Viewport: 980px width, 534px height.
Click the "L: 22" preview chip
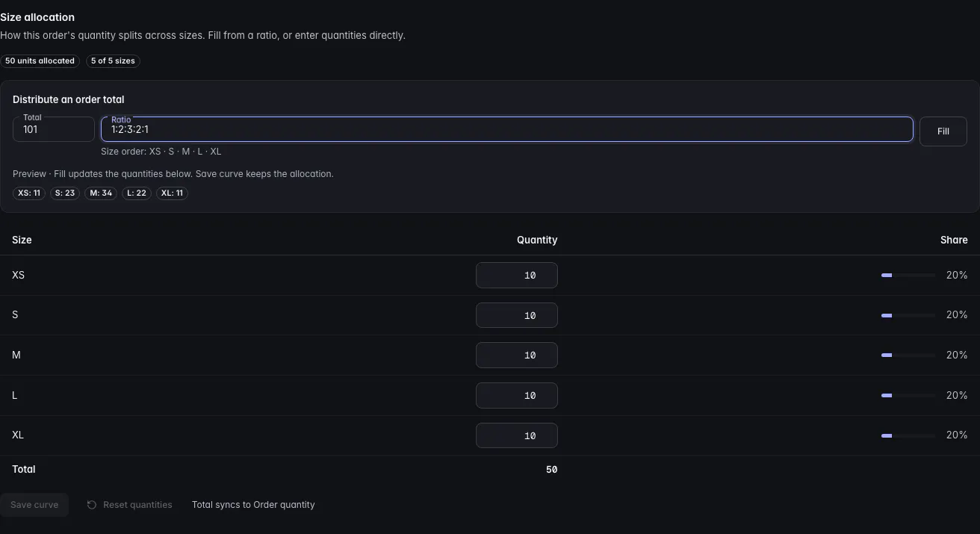[137, 193]
